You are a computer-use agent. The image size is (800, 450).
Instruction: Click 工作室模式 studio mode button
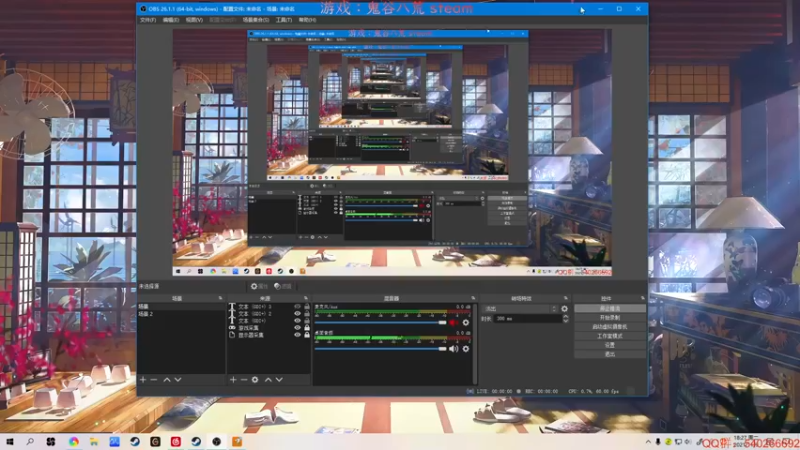(x=610, y=336)
